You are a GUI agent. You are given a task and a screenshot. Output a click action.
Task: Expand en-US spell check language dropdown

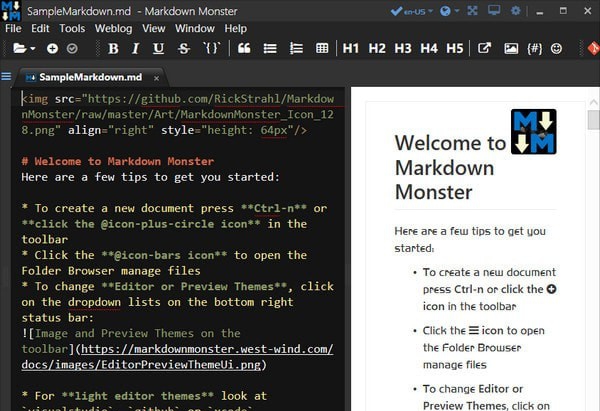(430, 11)
